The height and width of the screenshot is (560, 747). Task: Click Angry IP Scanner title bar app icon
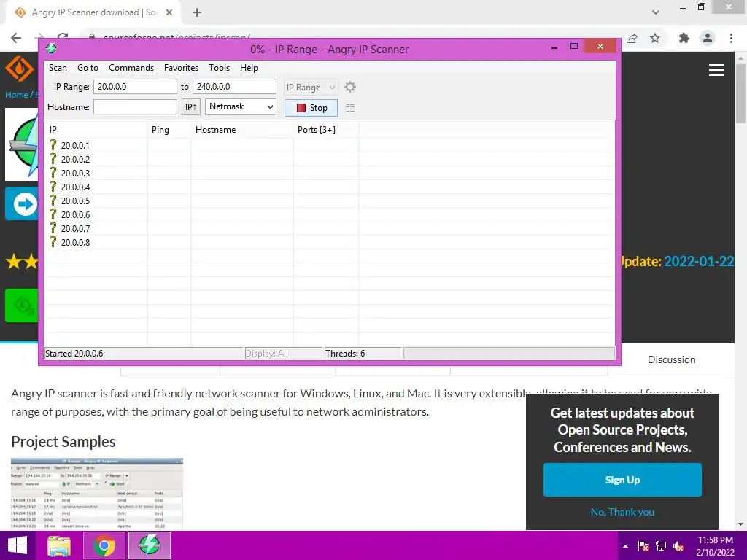(x=52, y=48)
